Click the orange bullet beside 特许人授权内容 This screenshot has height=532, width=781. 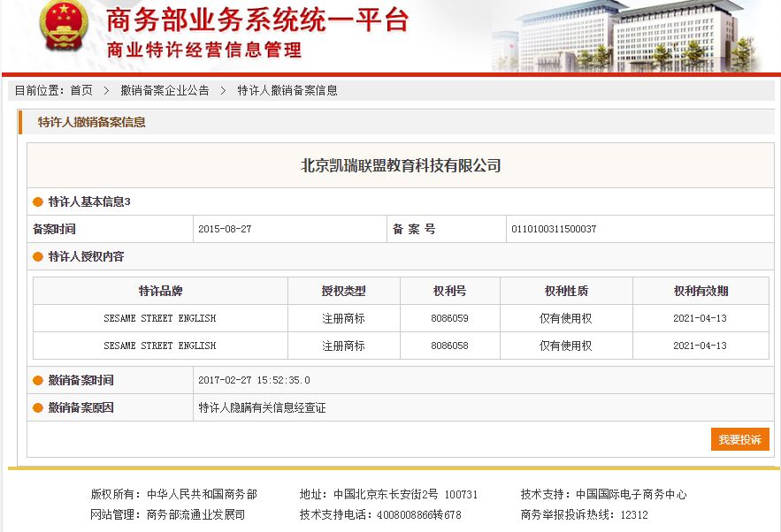point(38,257)
